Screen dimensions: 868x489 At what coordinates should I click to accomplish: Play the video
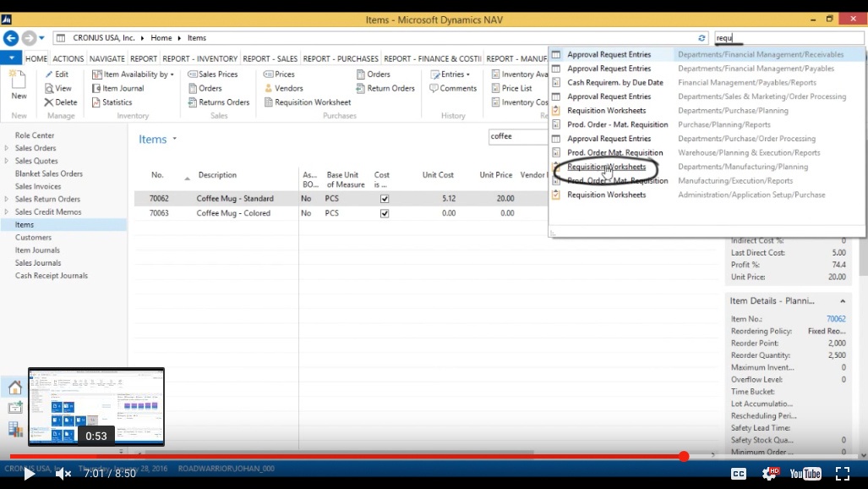point(29,474)
